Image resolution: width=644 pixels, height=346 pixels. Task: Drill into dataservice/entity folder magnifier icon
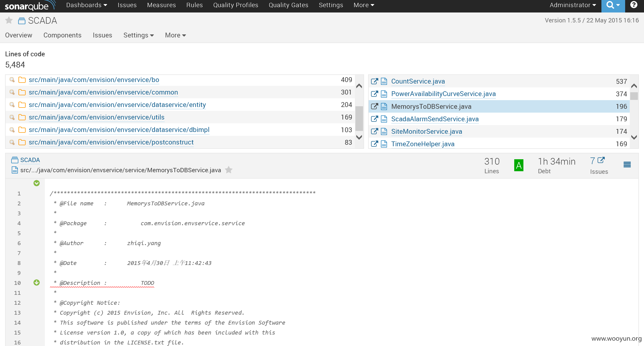pos(12,105)
